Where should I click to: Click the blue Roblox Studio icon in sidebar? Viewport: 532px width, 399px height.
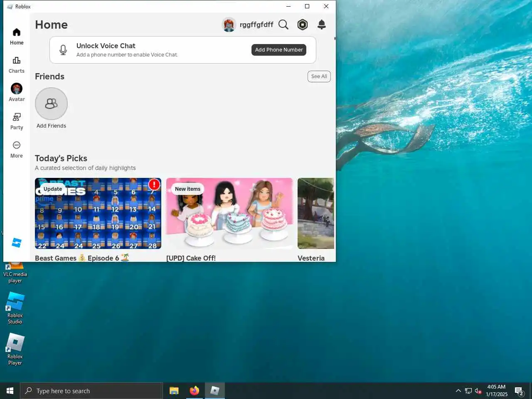coord(17,243)
